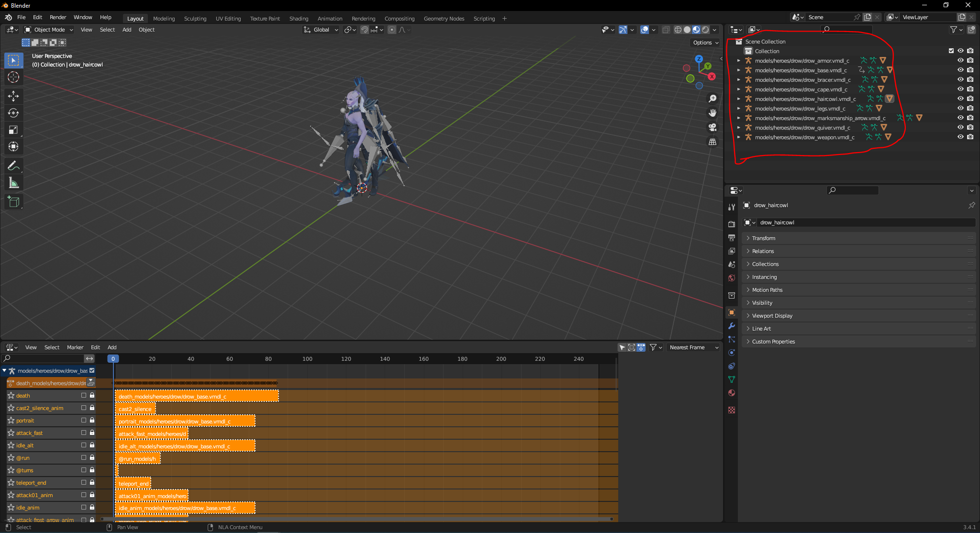Open the Render menu

(58, 17)
